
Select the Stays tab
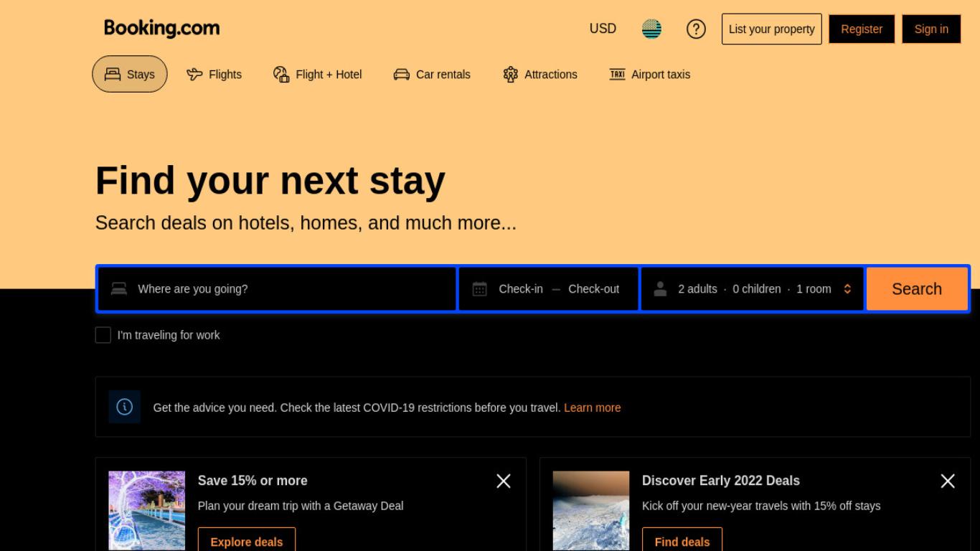point(130,74)
